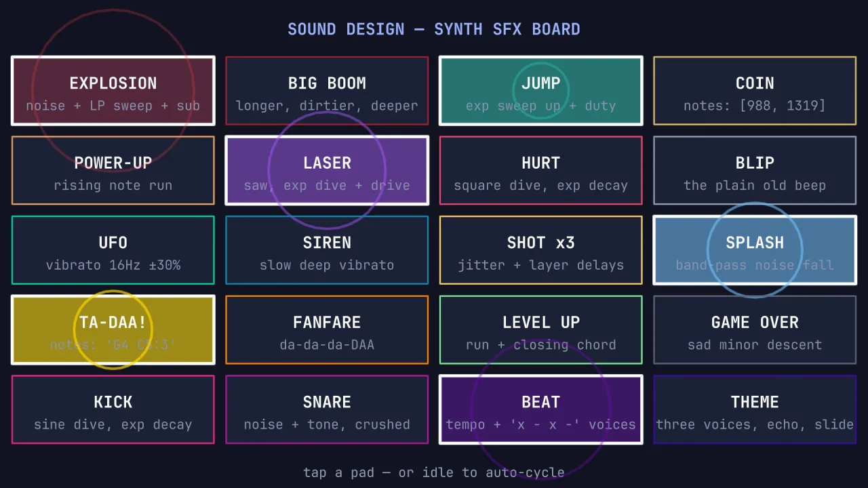Tap the GAME OVER pad
Image resolution: width=868 pixels, height=488 pixels.
(755, 329)
